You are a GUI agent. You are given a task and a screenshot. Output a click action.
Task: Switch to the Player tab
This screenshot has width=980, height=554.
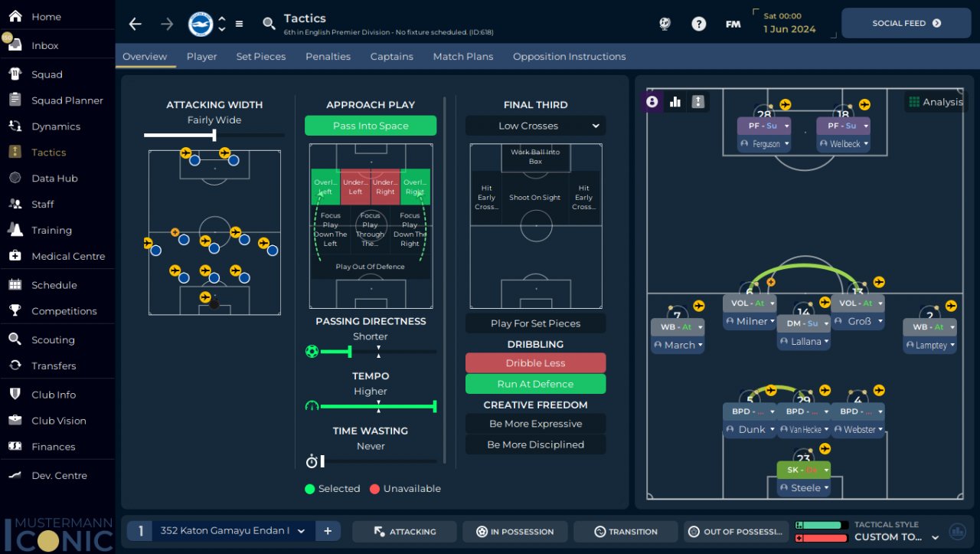201,57
